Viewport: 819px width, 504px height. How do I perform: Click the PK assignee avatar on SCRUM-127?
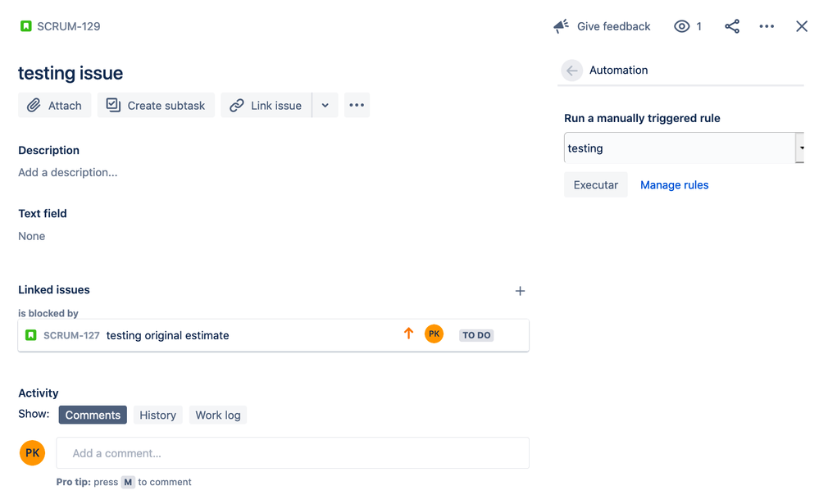434,334
